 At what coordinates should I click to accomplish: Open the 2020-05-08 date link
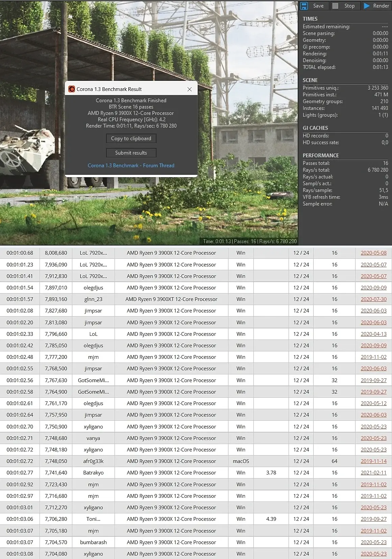click(x=373, y=253)
